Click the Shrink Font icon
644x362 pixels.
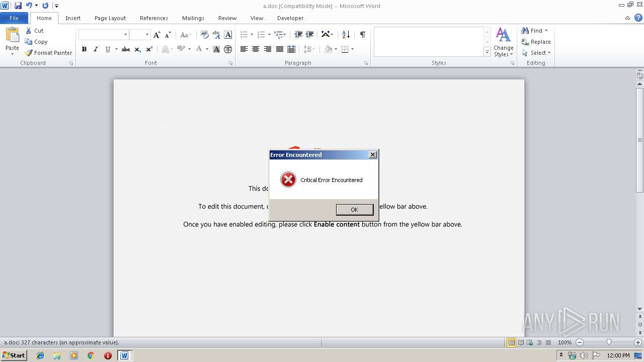tap(168, 35)
